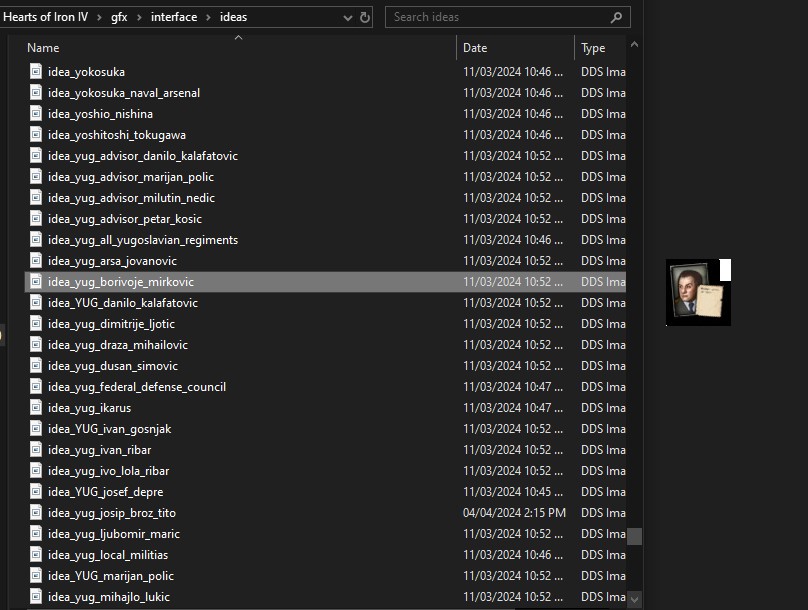Select the idea_yug_federal_defense_council file
This screenshot has height=610, width=808.
[136, 387]
